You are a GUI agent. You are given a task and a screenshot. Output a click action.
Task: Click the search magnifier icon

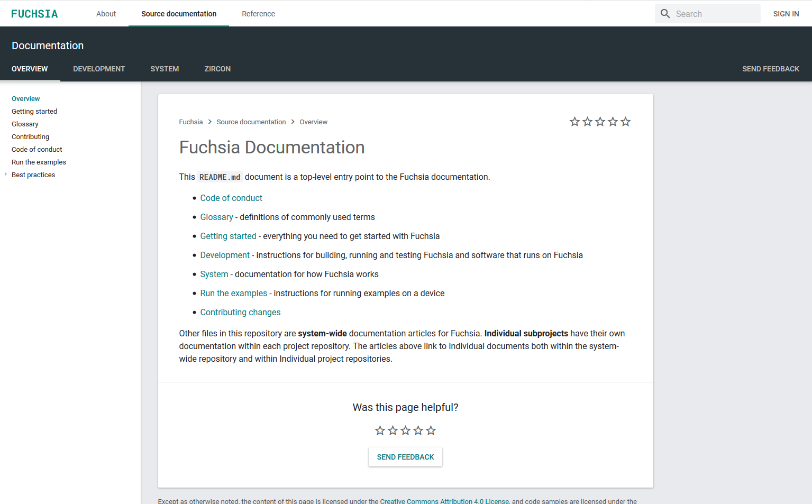(665, 14)
